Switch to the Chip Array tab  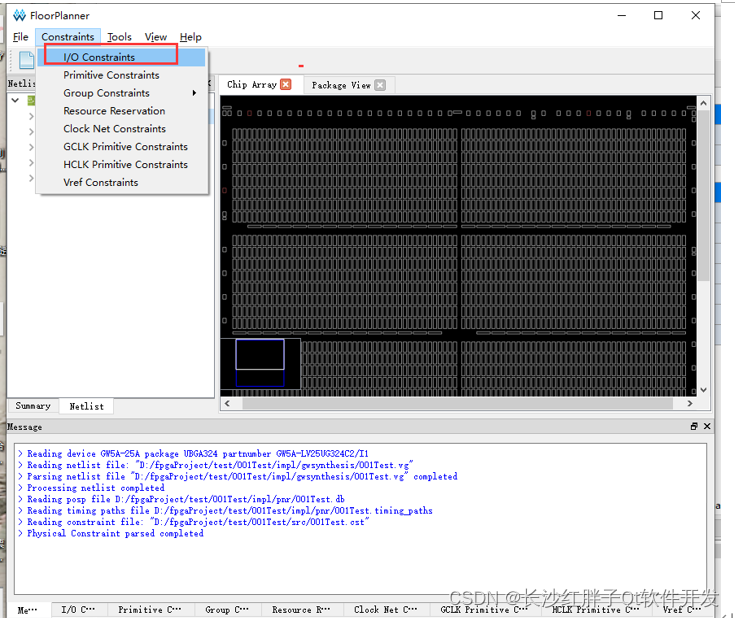(x=252, y=85)
